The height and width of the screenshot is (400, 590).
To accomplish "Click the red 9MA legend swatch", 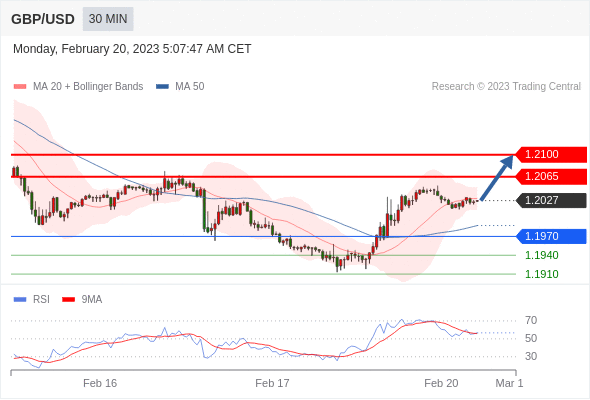I will pos(68,300).
